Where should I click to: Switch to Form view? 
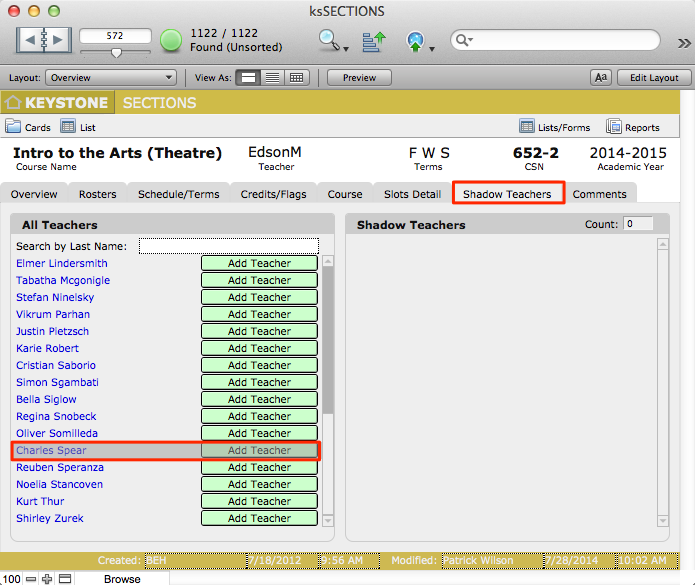(248, 78)
